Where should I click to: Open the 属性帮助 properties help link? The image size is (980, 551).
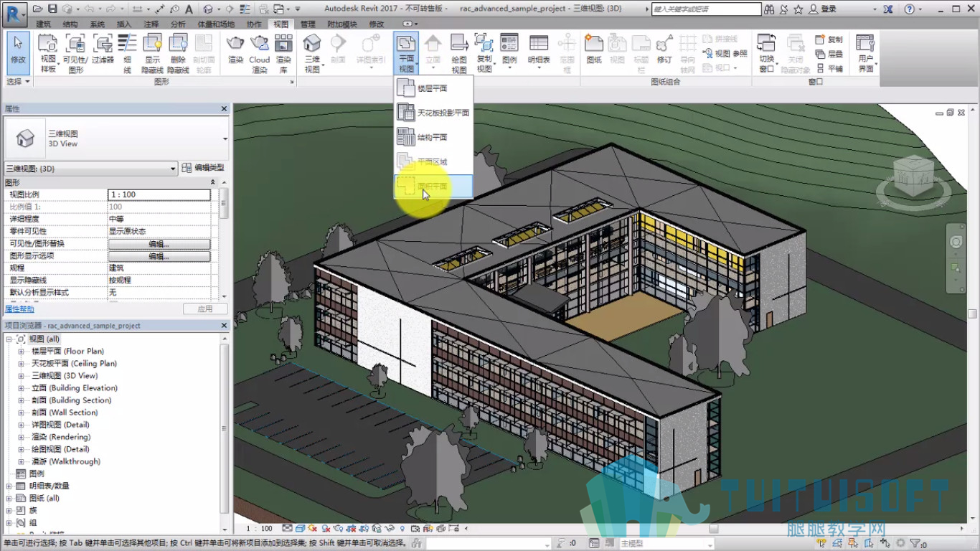pyautogui.click(x=19, y=309)
